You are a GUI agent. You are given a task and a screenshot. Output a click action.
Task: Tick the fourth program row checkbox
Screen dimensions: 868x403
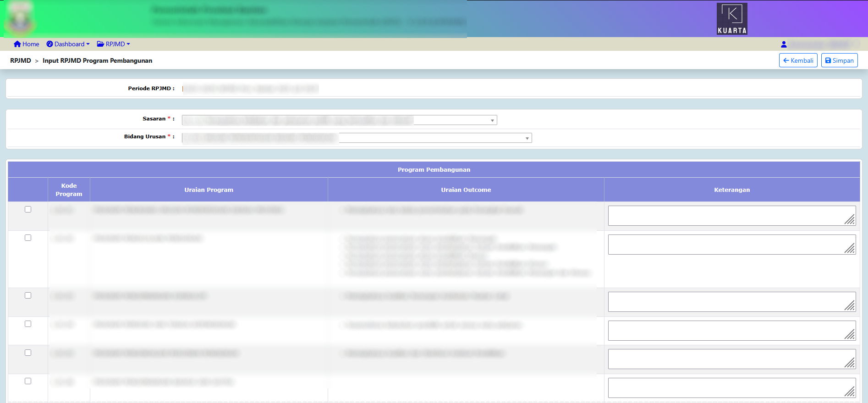[28, 324]
